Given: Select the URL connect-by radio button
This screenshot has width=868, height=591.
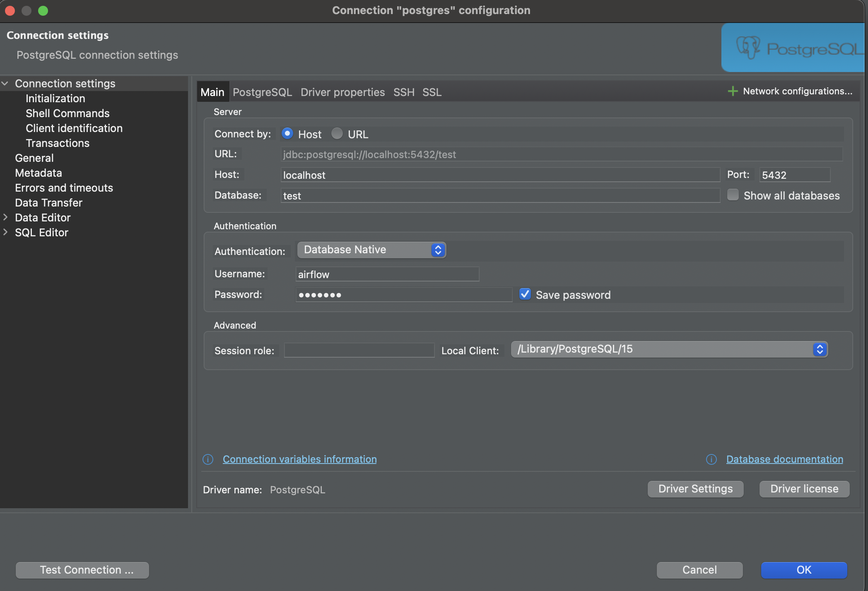Looking at the screenshot, I should click(x=337, y=134).
